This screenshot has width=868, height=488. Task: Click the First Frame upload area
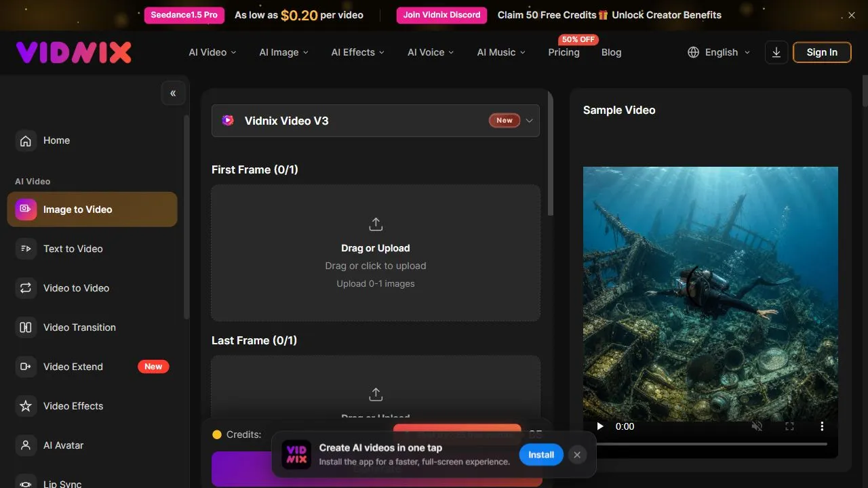(x=376, y=253)
